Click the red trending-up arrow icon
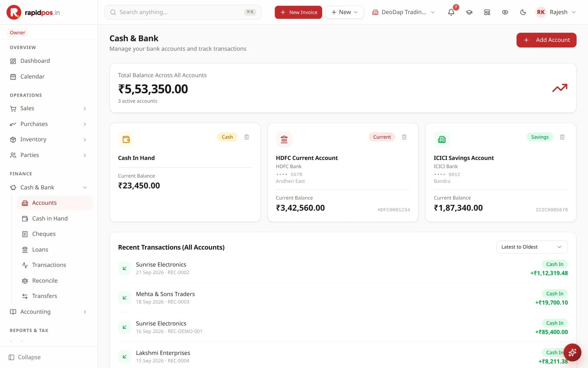 pyautogui.click(x=560, y=88)
